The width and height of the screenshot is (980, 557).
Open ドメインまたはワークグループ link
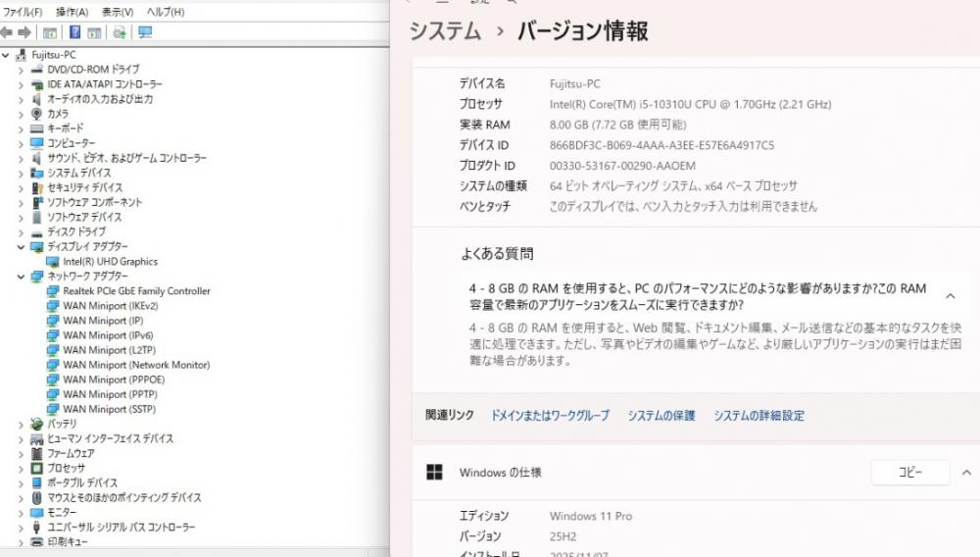coord(550,415)
